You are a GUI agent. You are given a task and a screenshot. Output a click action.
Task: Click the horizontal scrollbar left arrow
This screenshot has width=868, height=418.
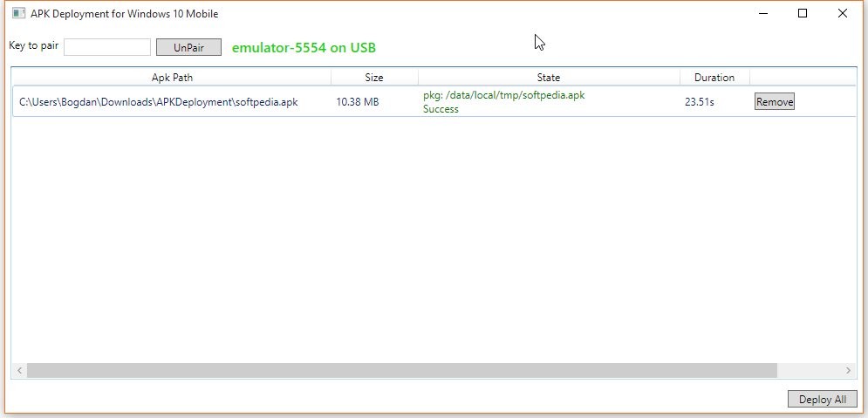(19, 370)
